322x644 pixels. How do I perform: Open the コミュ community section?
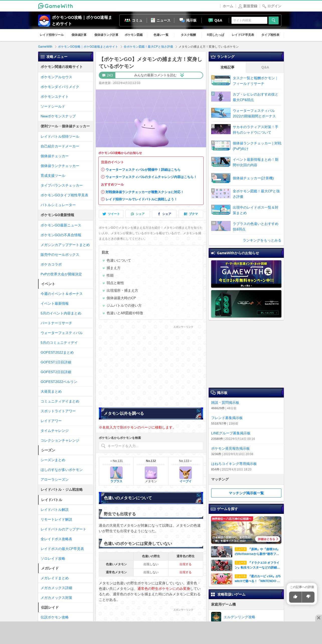[x=133, y=20]
